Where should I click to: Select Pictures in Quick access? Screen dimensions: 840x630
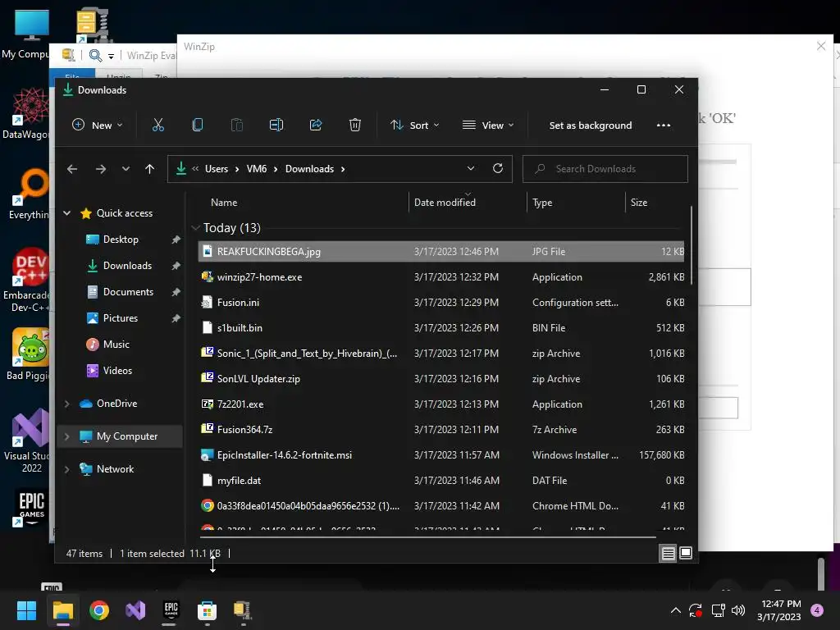point(121,318)
